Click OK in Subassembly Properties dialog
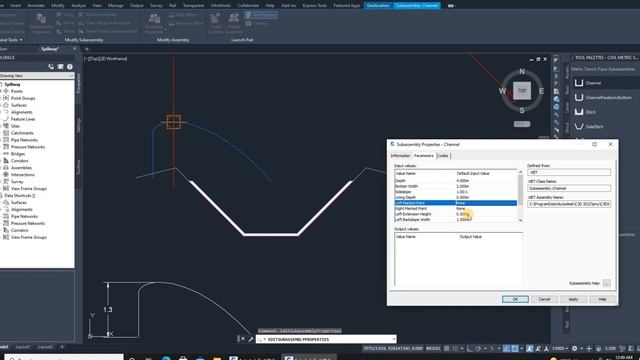The image size is (640, 360). point(515,299)
